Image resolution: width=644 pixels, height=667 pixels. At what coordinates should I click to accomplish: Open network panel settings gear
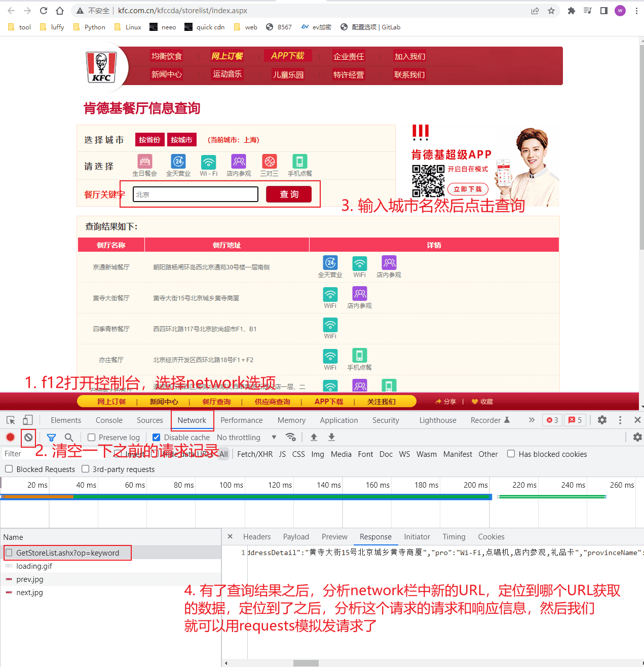tap(637, 437)
